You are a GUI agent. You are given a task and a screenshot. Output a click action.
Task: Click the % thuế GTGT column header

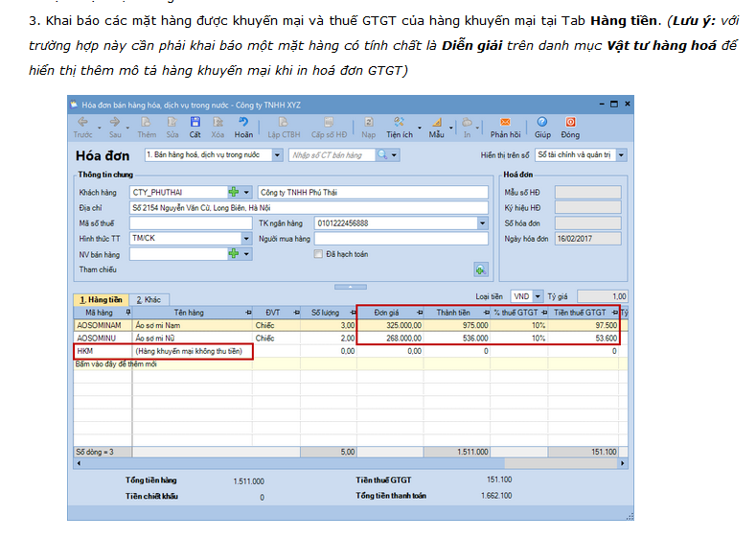point(519,313)
